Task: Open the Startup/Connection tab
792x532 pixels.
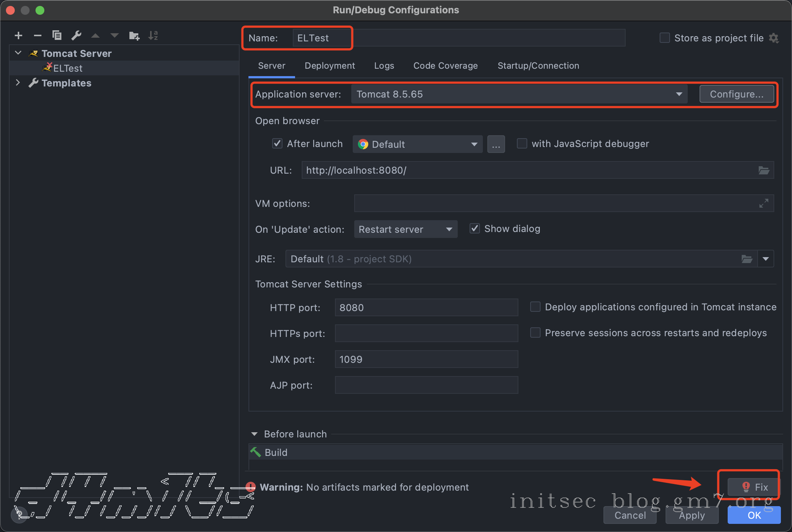Action: (538, 66)
